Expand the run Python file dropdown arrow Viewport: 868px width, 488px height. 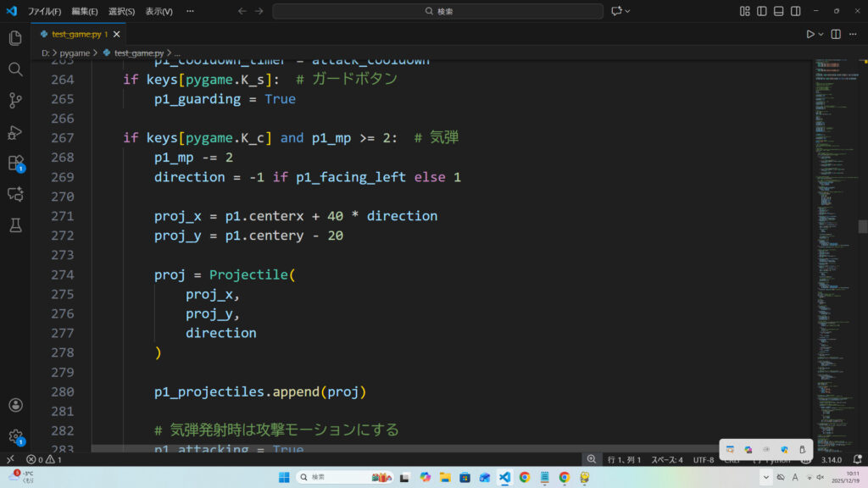pos(821,34)
